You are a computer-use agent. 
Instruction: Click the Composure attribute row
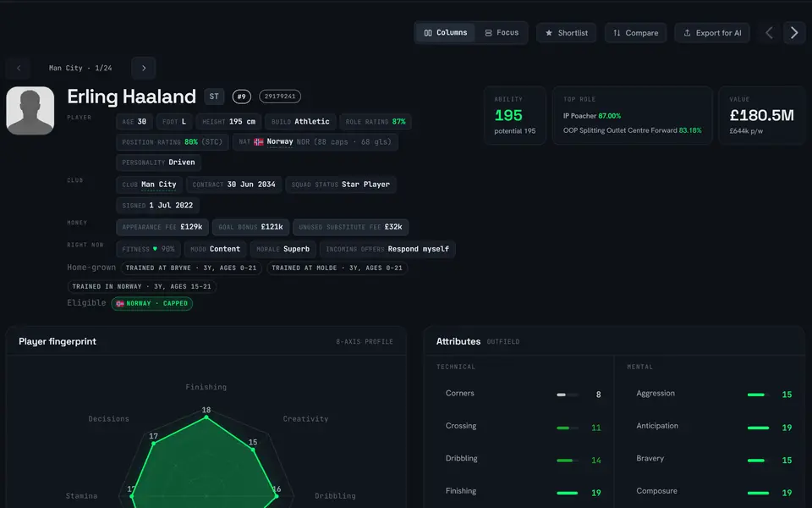click(x=714, y=492)
